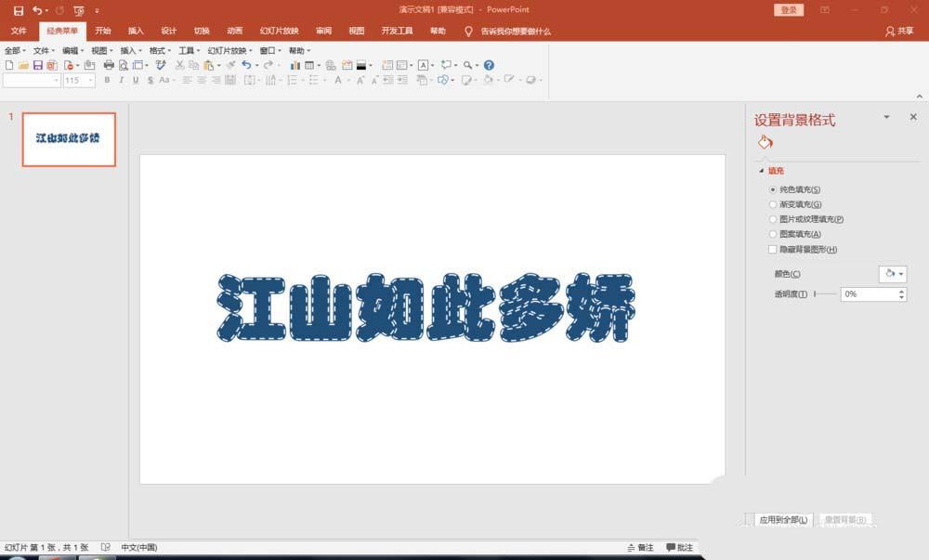The height and width of the screenshot is (560, 929).
Task: Open the 颜色 color dropdown
Action: (x=892, y=273)
